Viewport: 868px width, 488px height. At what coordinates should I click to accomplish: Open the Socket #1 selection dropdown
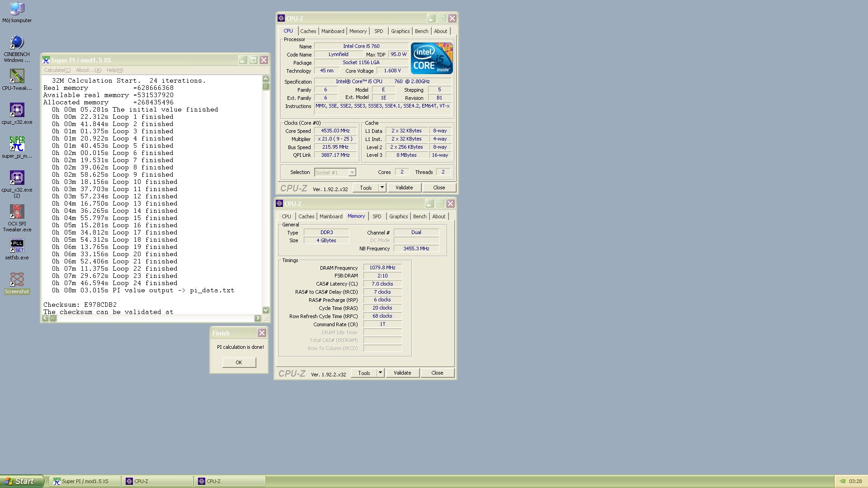click(352, 172)
